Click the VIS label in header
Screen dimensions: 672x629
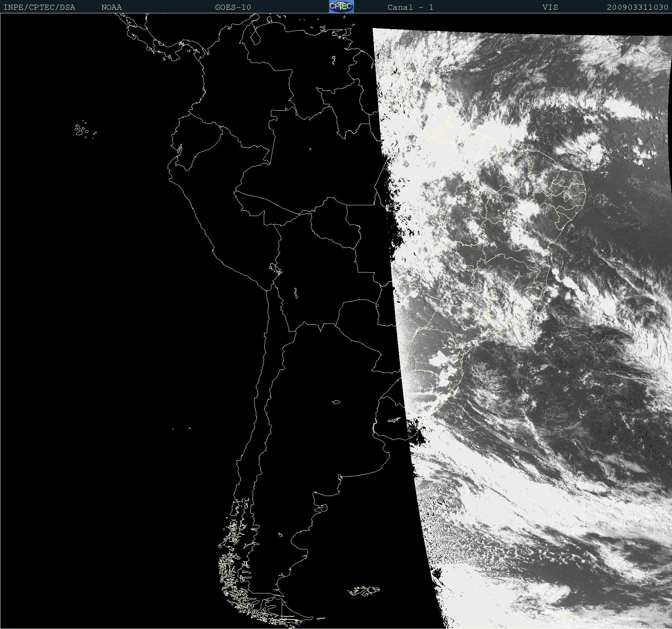pyautogui.click(x=550, y=7)
